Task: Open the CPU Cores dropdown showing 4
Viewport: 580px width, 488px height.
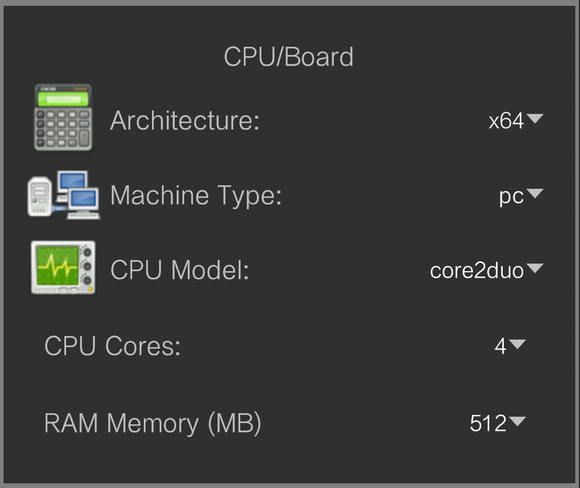Action: 510,346
